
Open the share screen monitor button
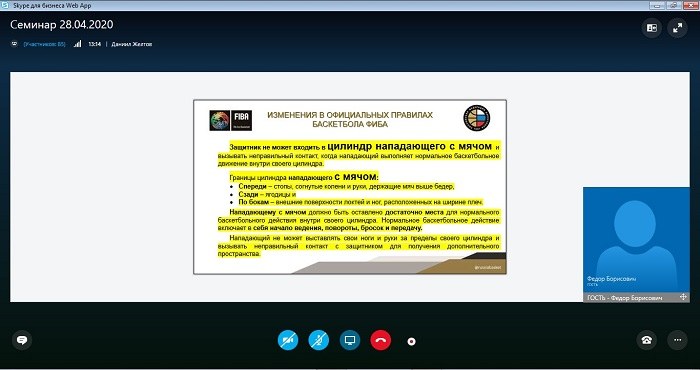pos(350,341)
